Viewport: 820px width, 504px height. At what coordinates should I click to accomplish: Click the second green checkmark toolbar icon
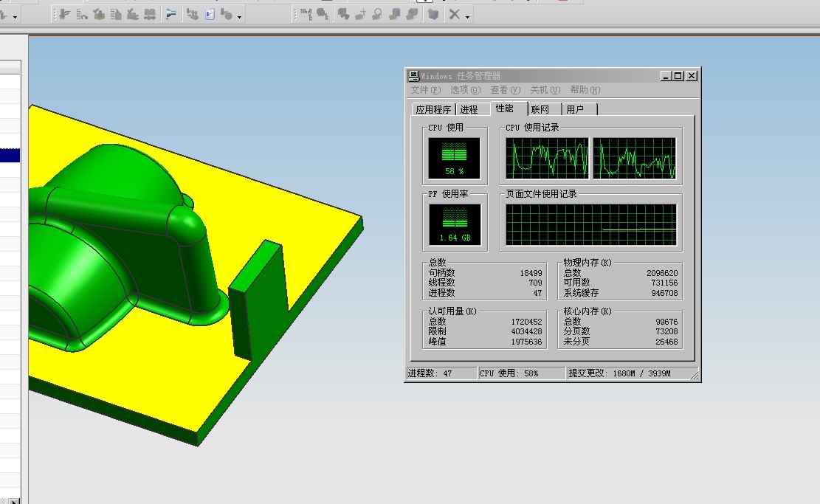133,15
